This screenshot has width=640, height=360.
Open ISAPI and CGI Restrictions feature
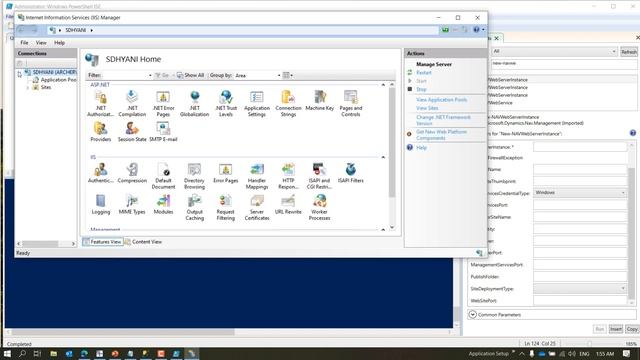point(320,176)
